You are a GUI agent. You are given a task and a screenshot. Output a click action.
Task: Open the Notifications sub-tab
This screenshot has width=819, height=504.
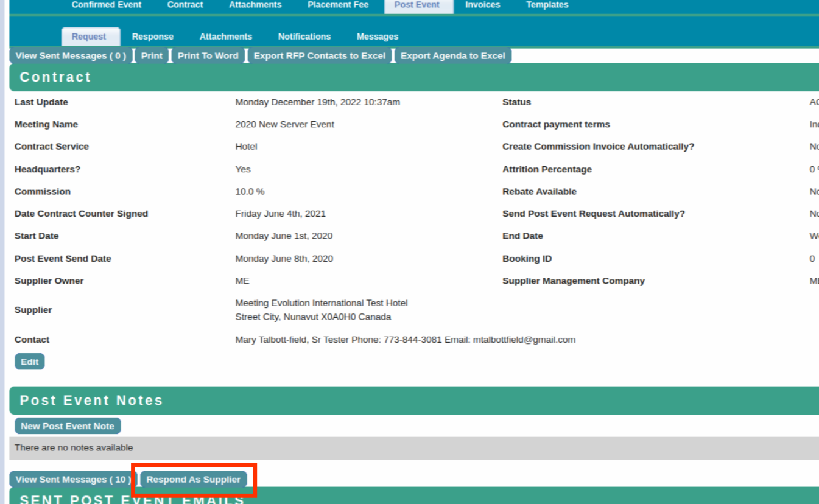coord(304,37)
